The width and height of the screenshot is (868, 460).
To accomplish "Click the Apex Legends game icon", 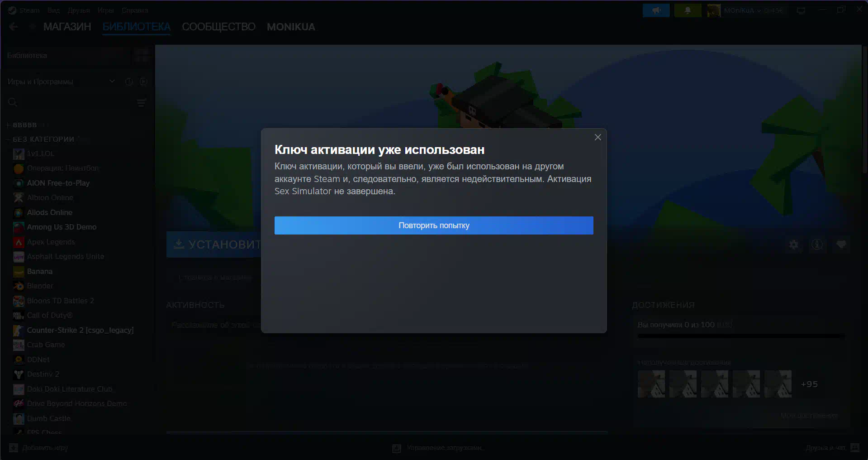I will click(x=19, y=242).
